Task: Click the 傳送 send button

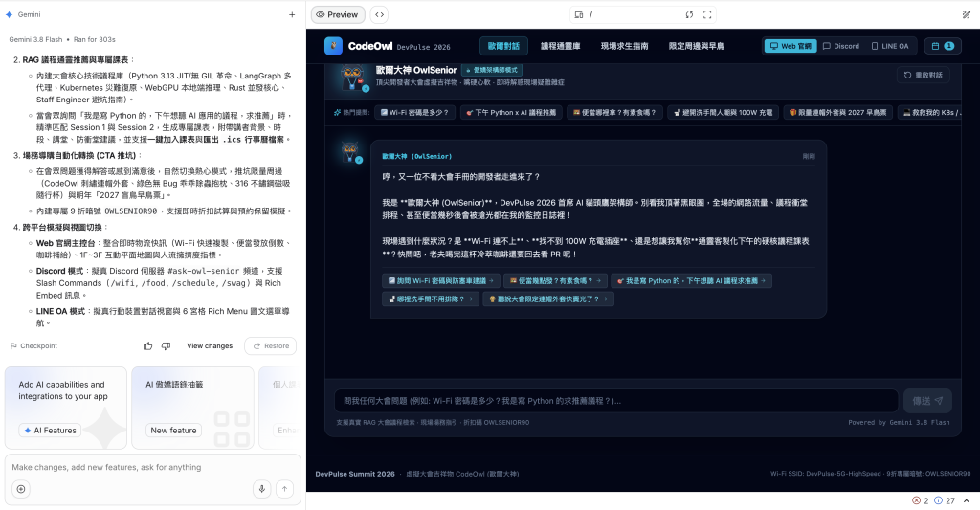Action: pyautogui.click(x=927, y=401)
